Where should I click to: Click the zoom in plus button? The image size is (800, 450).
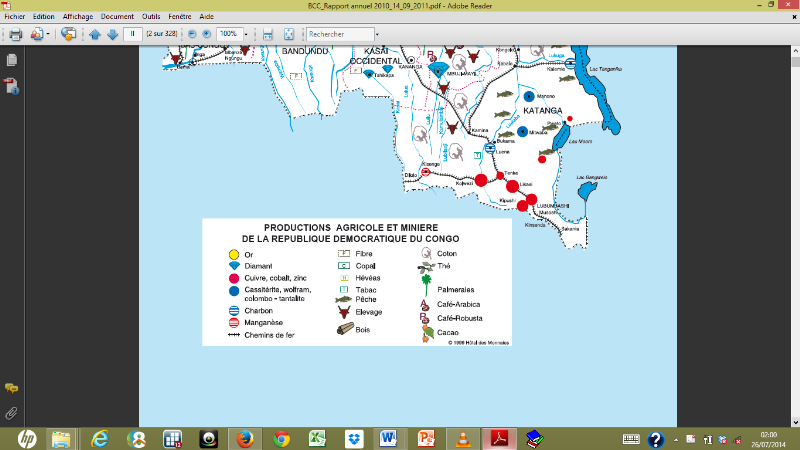pos(207,34)
